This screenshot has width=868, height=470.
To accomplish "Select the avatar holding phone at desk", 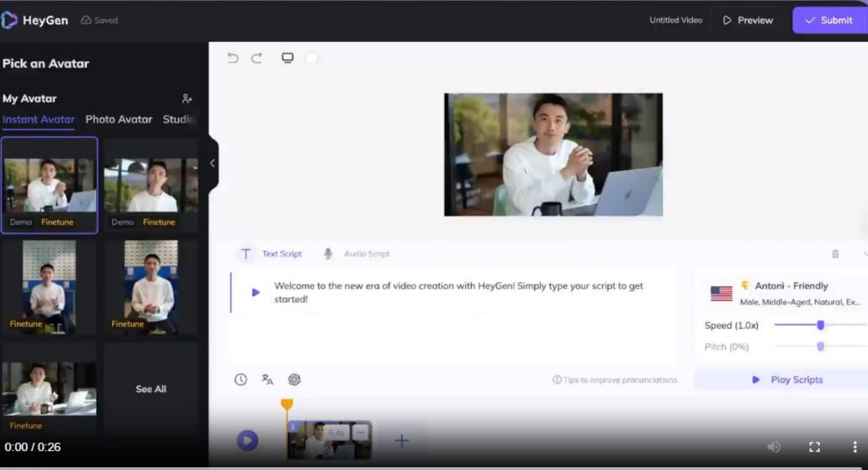I will [49, 389].
